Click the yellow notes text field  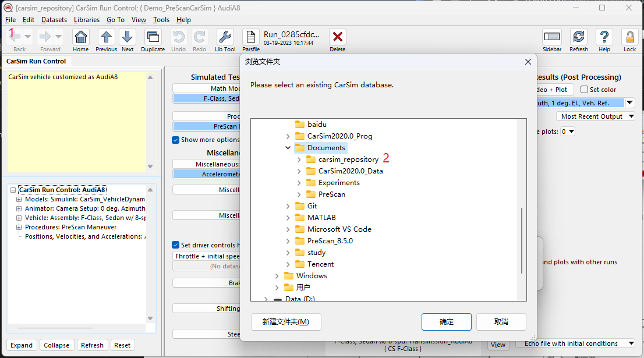76,122
